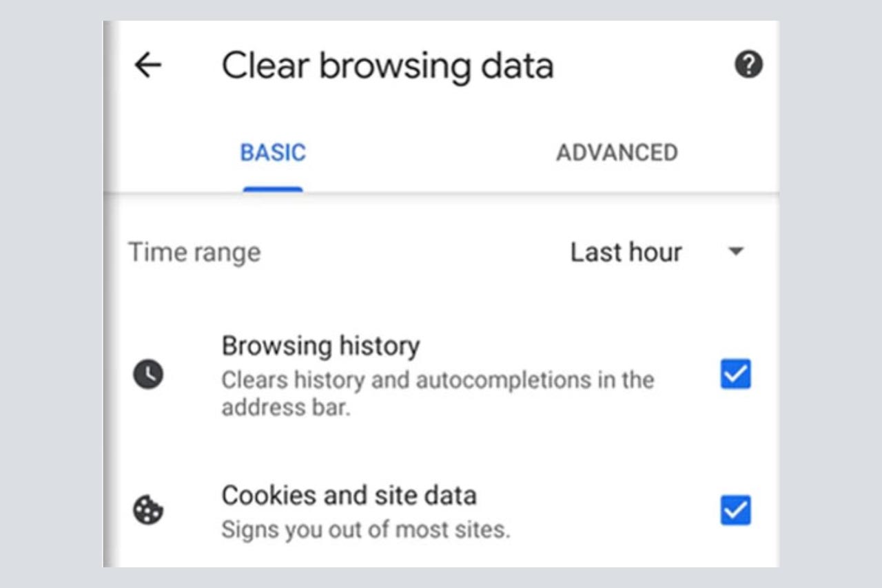The width and height of the screenshot is (882, 588).
Task: Click the Clears history and autocompletions description
Action: [x=437, y=380]
